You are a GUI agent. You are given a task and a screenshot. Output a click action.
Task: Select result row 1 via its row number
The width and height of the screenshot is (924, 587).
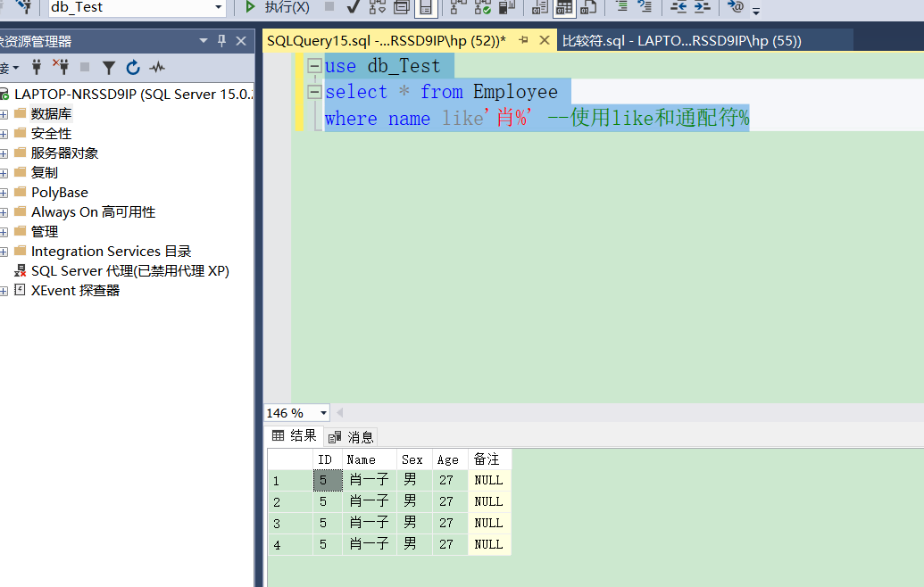coord(290,481)
